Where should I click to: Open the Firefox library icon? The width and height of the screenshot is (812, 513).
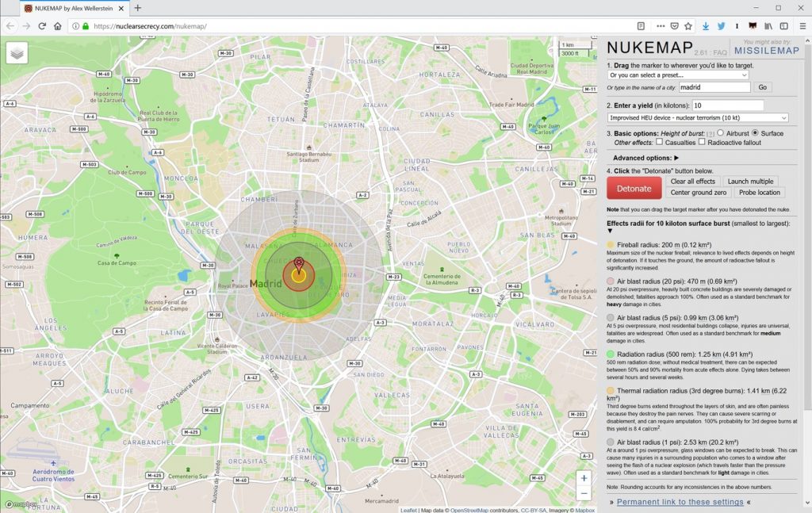[x=768, y=26]
